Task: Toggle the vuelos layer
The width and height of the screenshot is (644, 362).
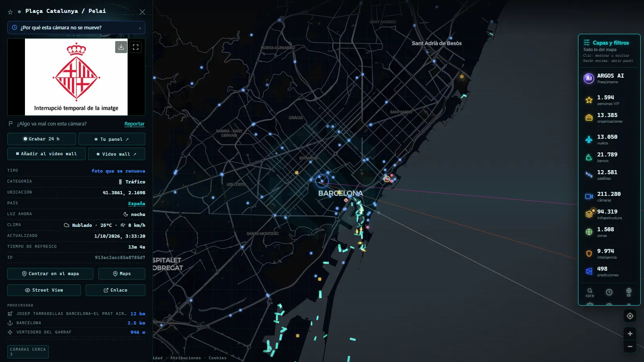Action: point(609,139)
